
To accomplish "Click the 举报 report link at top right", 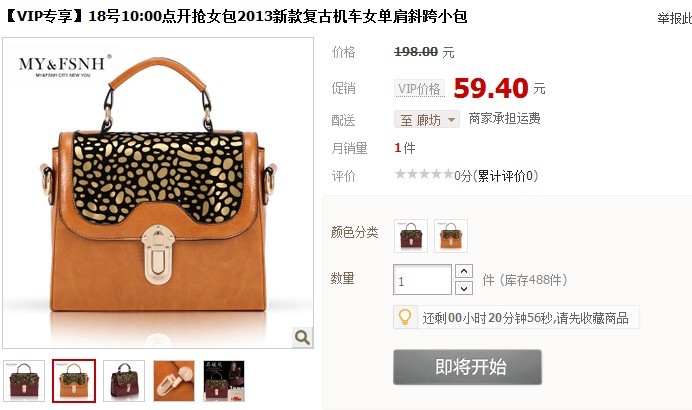I will coord(674,18).
